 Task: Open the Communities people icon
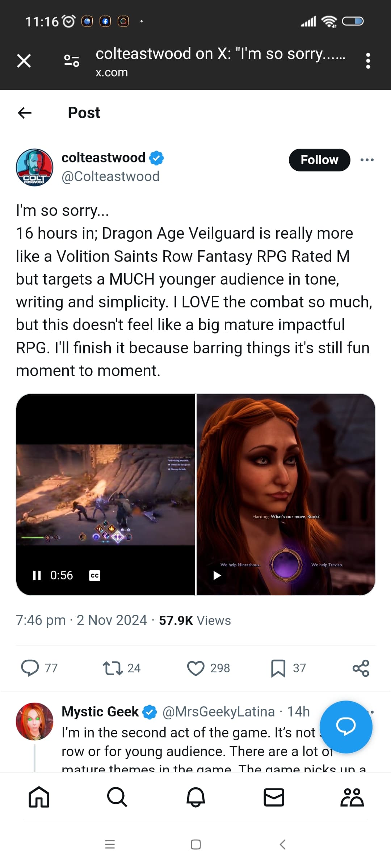point(352,797)
